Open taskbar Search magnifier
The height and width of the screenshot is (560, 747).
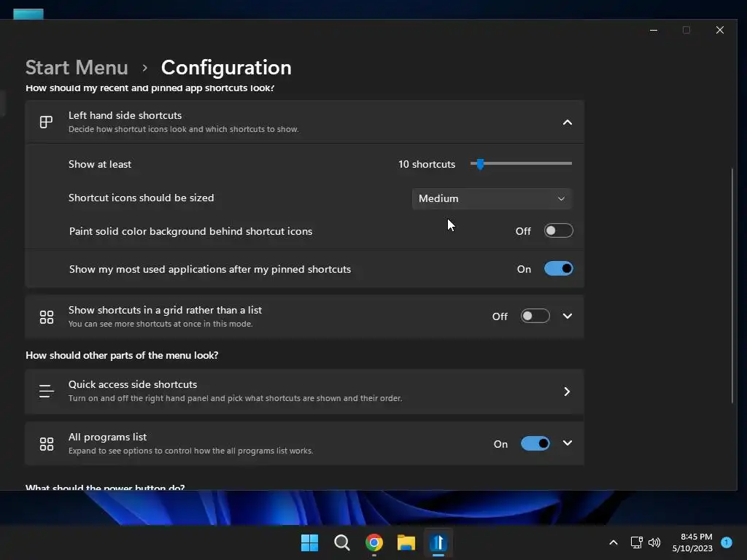click(342, 542)
